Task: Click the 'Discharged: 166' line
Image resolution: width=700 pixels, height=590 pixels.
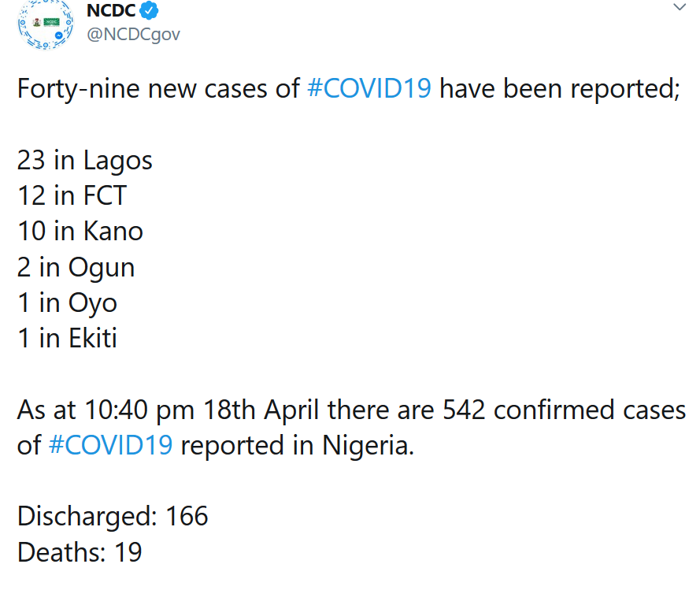Action: coord(113,517)
